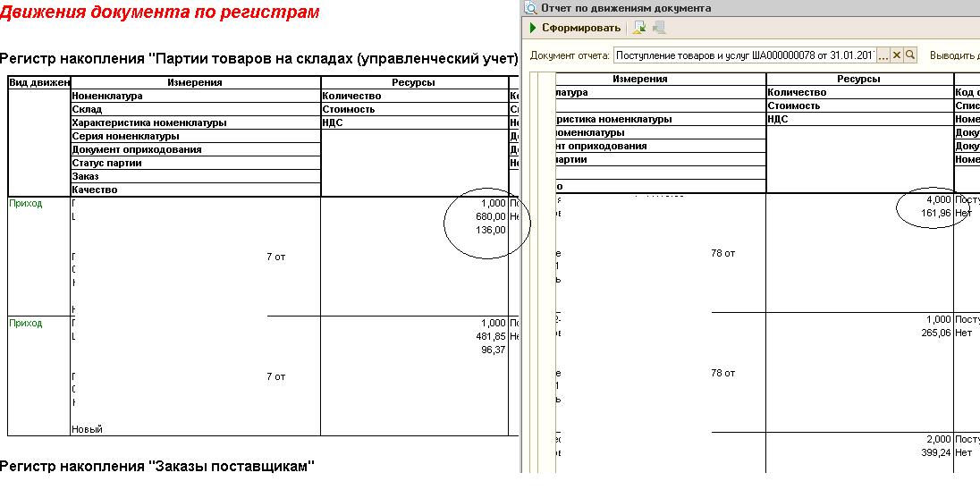The height and width of the screenshot is (498, 980).
Task: Click Нет next to 399,24
Action: tap(963, 452)
